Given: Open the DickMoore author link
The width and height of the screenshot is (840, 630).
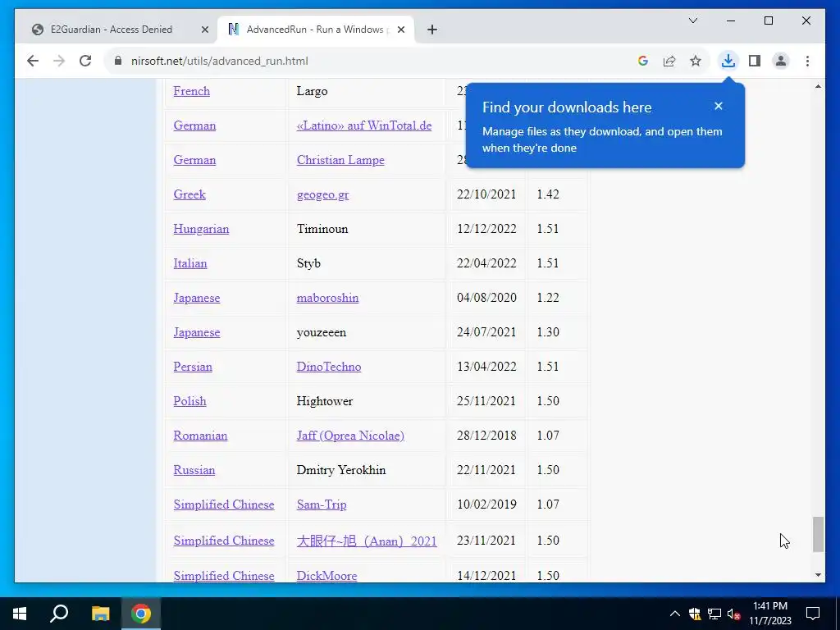Looking at the screenshot, I should (x=326, y=575).
